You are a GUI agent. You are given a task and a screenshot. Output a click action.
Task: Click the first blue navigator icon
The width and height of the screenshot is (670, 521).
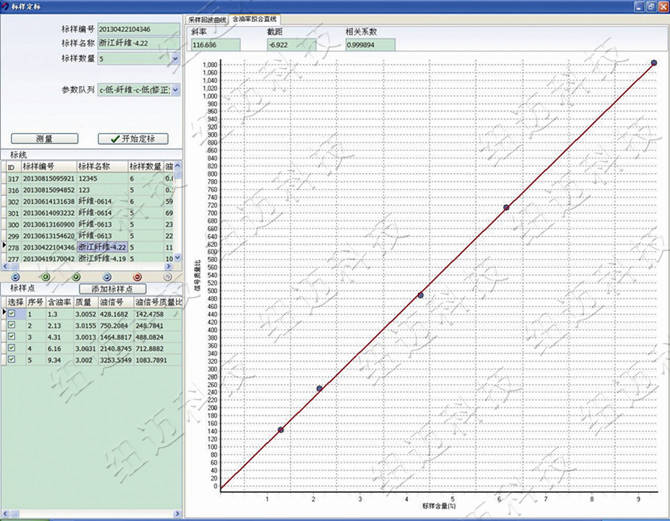[x=16, y=276]
